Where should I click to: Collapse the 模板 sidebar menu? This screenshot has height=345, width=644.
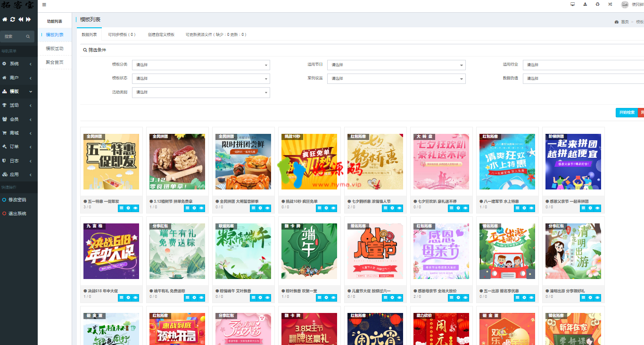(x=19, y=91)
